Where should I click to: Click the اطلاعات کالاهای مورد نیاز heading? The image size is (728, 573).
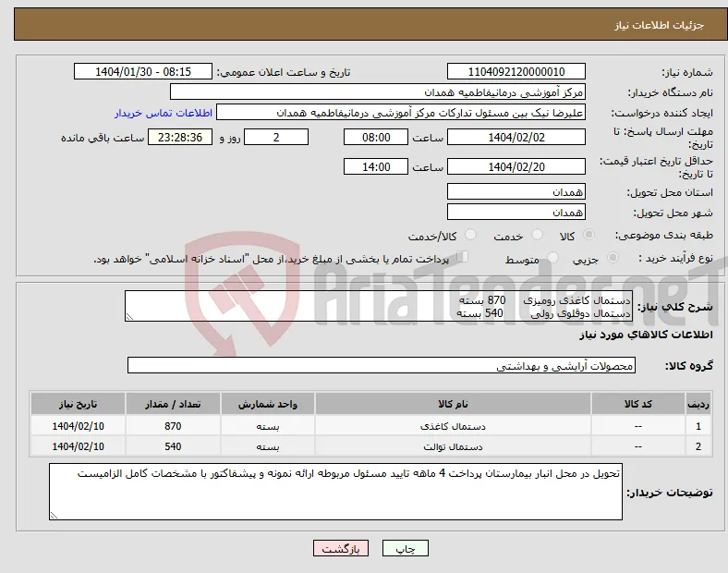click(x=646, y=335)
